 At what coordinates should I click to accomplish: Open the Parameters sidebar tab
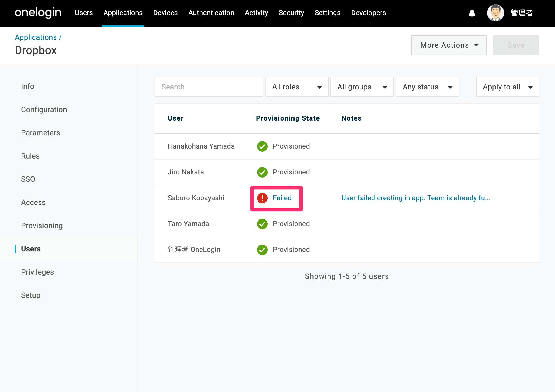click(40, 133)
